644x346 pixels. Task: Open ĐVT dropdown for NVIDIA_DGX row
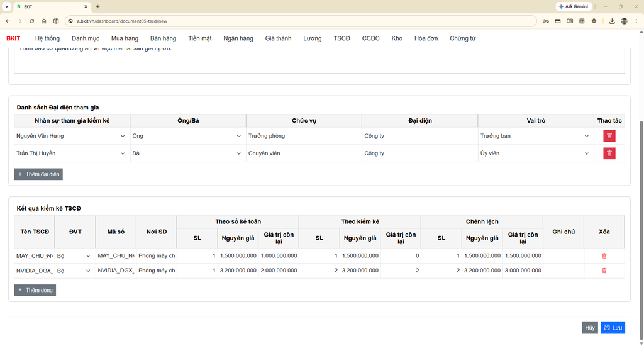75,271
